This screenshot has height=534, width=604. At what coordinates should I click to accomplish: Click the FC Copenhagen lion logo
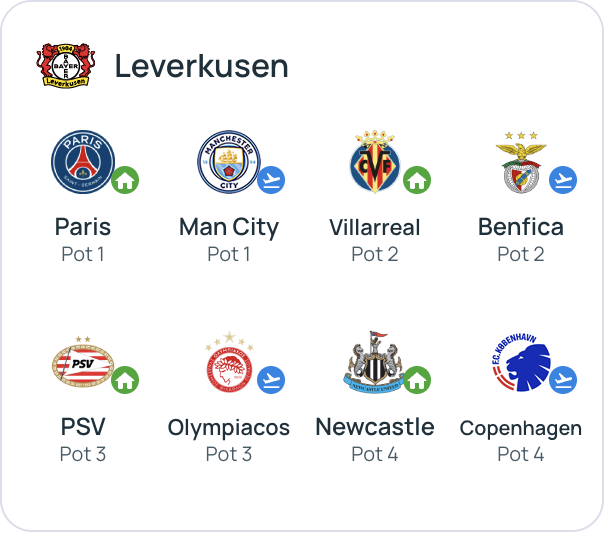pos(520,362)
